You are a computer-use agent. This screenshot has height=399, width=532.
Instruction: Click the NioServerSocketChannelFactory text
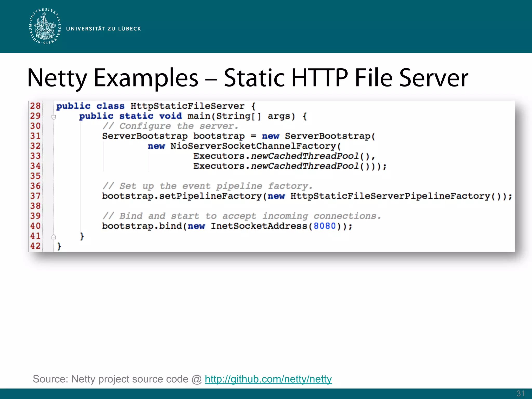253,146
